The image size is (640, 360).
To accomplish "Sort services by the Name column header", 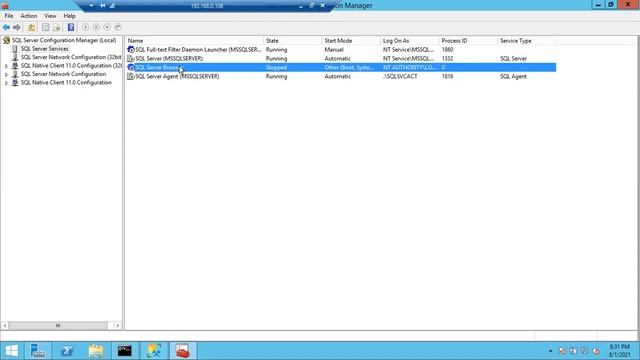I will pyautogui.click(x=194, y=41).
